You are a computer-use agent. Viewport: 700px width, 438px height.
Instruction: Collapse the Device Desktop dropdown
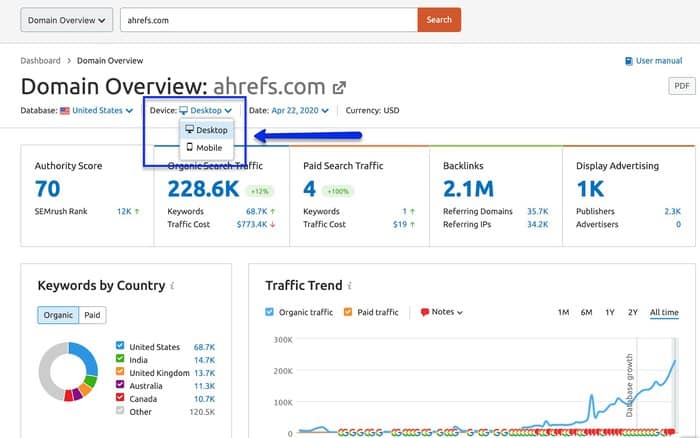pos(211,110)
